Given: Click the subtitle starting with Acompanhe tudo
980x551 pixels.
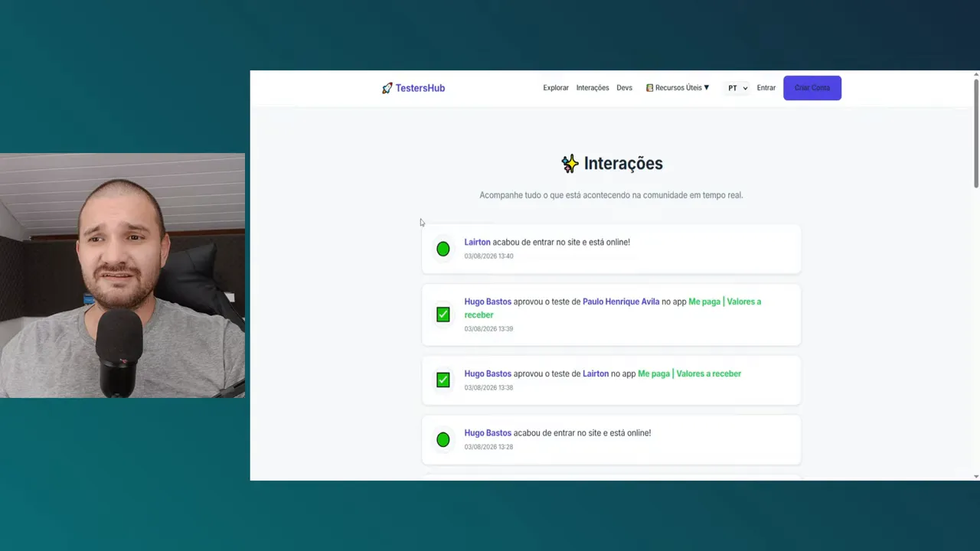Looking at the screenshot, I should pyautogui.click(x=611, y=195).
